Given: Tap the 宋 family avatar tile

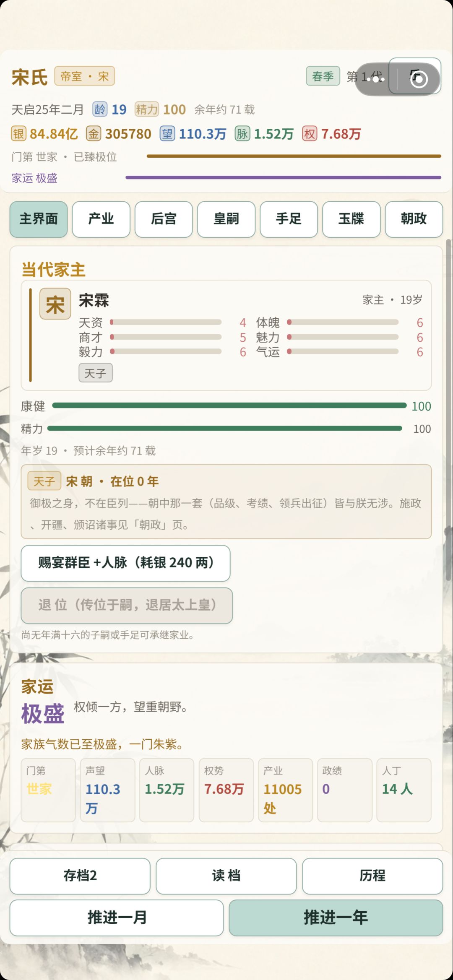Looking at the screenshot, I should (55, 304).
